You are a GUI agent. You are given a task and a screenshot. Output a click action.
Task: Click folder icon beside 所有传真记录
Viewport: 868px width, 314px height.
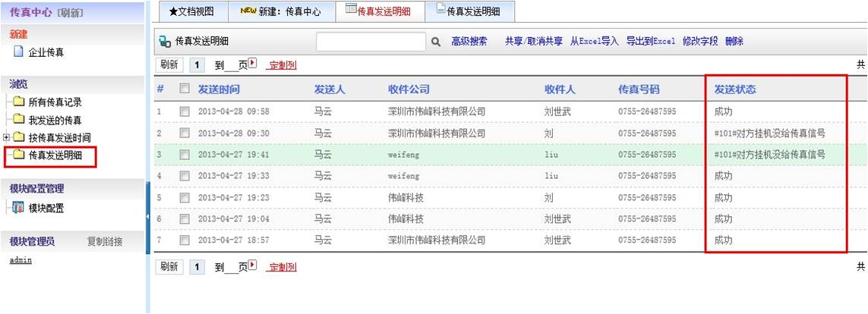(19, 102)
